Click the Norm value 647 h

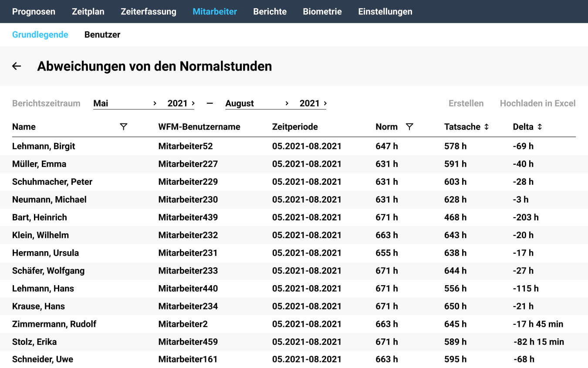(387, 146)
